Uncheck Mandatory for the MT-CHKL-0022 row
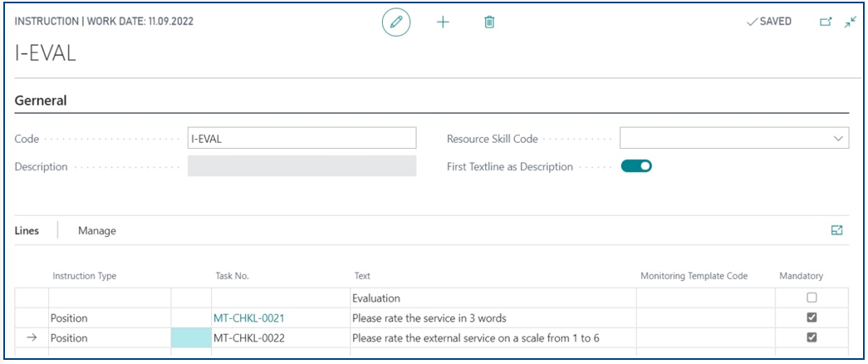 coord(812,337)
